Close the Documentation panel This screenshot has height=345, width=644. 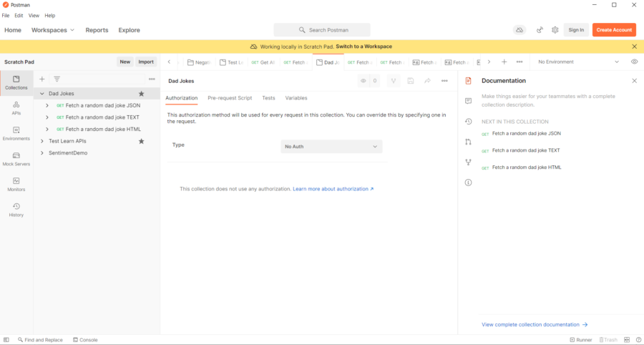tap(634, 81)
